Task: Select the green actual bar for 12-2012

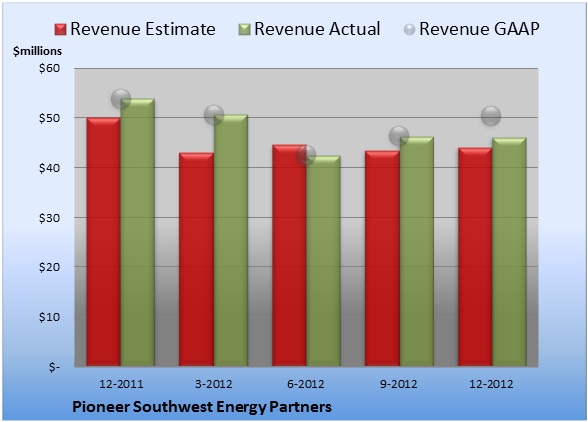Action: coord(509,252)
